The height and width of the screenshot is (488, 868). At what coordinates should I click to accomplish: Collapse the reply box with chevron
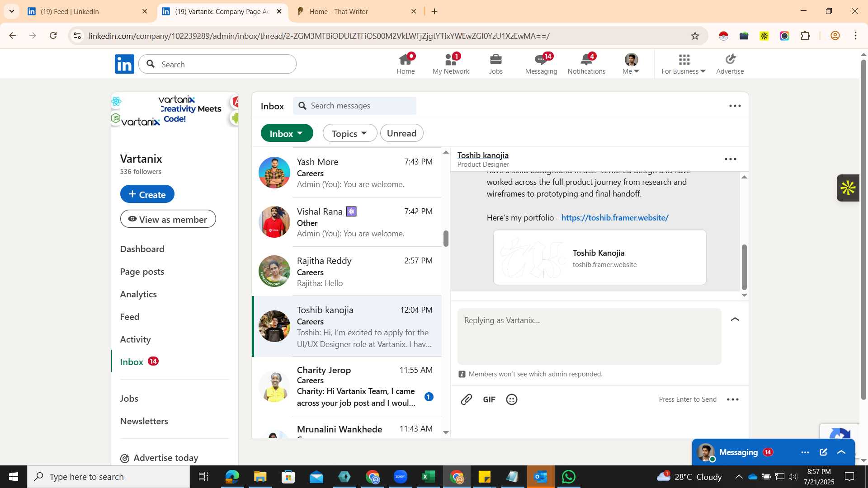(x=735, y=319)
